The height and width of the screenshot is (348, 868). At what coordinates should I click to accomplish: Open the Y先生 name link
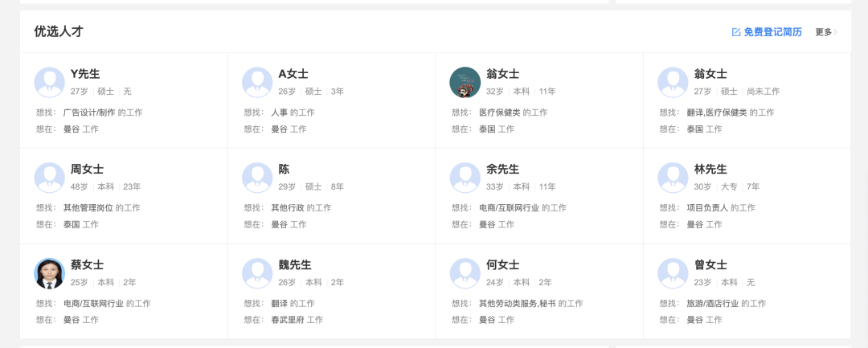85,74
